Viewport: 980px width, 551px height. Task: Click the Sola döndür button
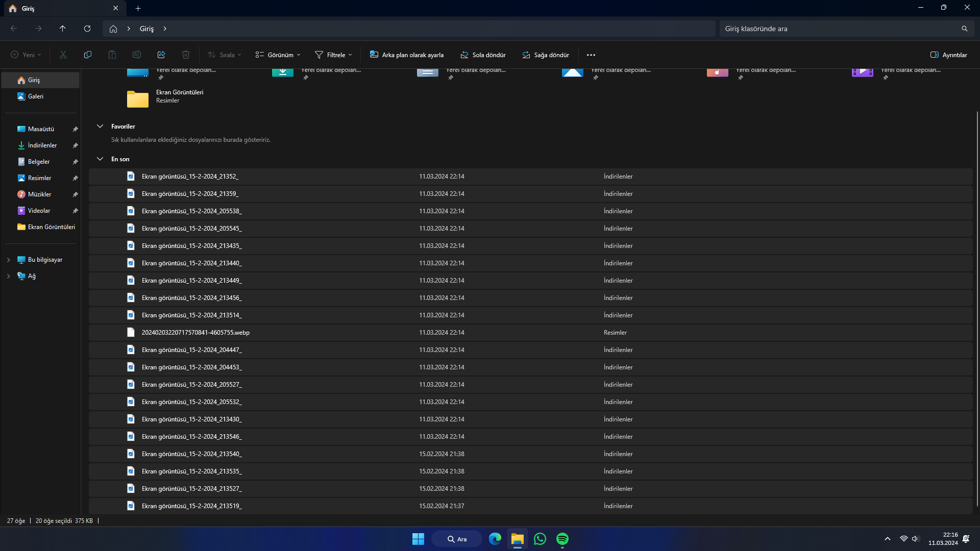point(483,55)
